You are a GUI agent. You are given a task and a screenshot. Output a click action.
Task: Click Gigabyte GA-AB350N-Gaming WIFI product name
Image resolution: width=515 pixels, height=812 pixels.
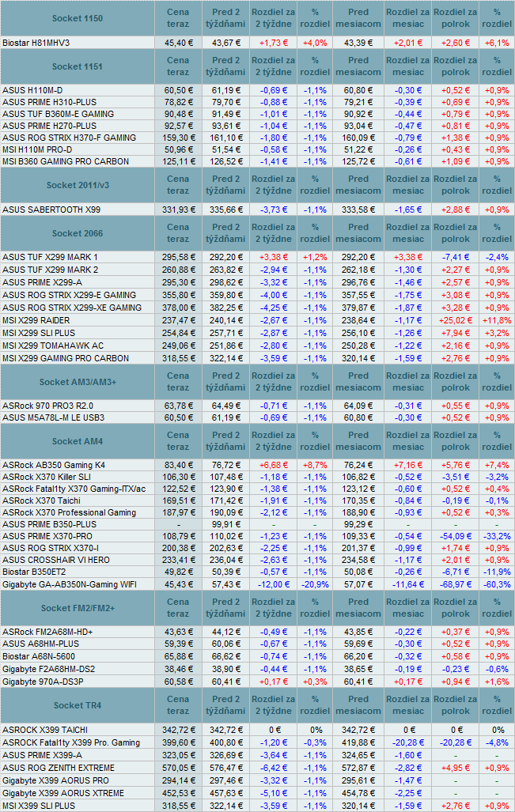tap(70, 584)
